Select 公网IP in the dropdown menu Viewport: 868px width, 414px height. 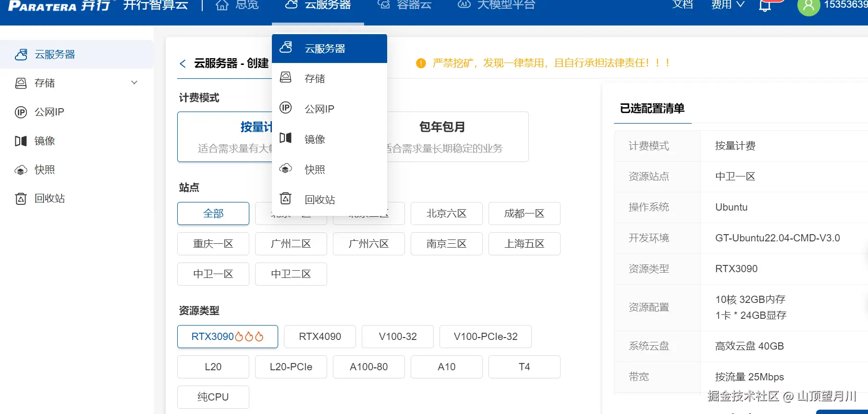pyautogui.click(x=330, y=109)
